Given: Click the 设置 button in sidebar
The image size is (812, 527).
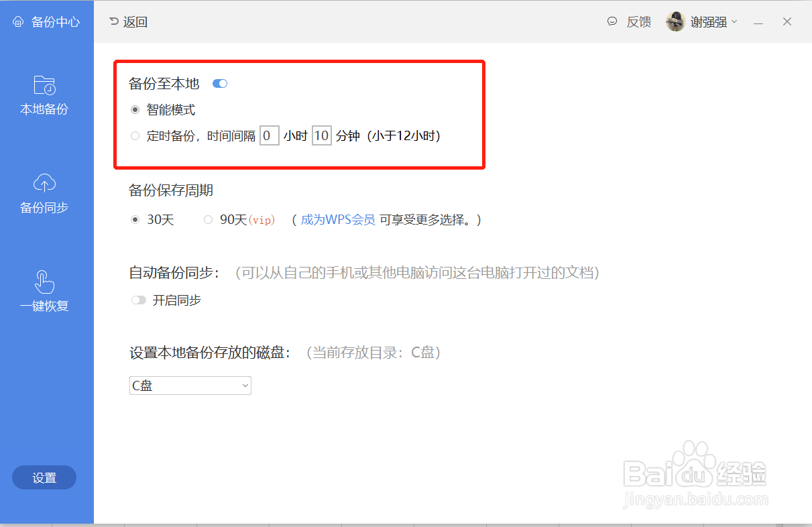Looking at the screenshot, I should pos(44,477).
